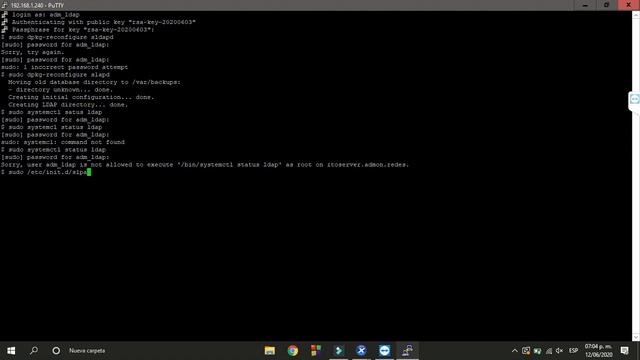This screenshot has width=640, height=360.
Task: Click the green tray icon
Action: (x=537, y=351)
